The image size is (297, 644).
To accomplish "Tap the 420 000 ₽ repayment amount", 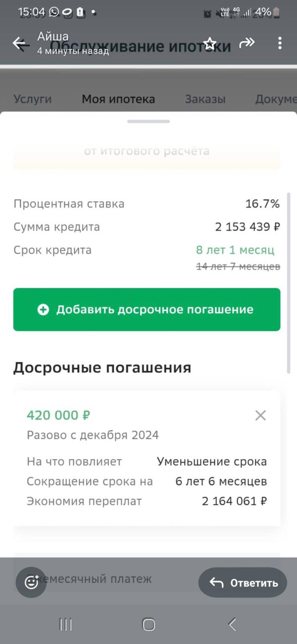I will pyautogui.click(x=58, y=415).
